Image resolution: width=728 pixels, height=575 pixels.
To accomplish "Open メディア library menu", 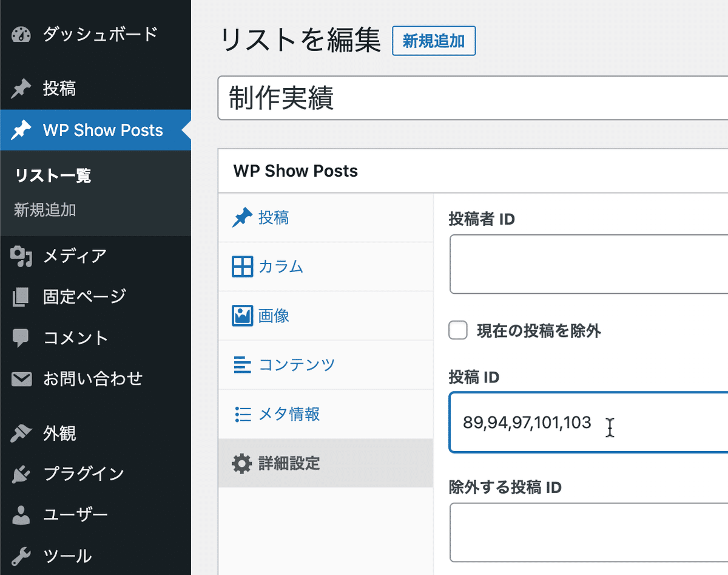I will 96,256.
